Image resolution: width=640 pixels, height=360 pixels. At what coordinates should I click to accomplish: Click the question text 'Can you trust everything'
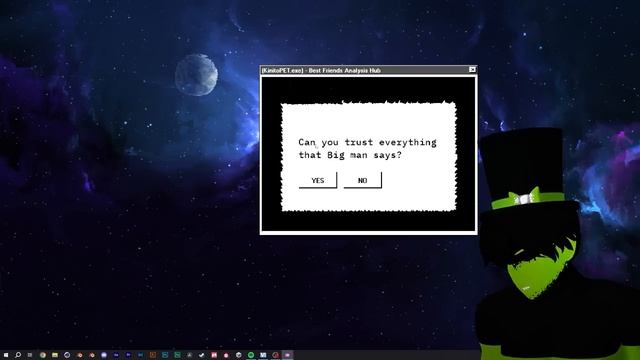point(367,142)
